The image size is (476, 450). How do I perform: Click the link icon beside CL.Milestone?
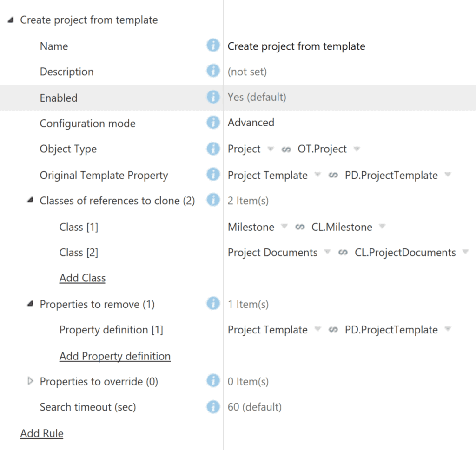(x=300, y=227)
